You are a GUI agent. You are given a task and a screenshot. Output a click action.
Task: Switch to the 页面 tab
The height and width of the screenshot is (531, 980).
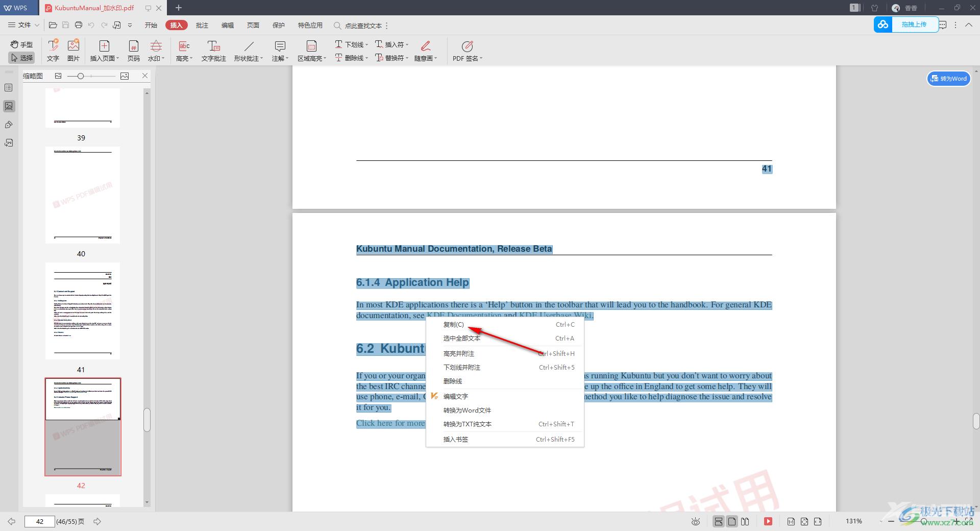pos(253,25)
